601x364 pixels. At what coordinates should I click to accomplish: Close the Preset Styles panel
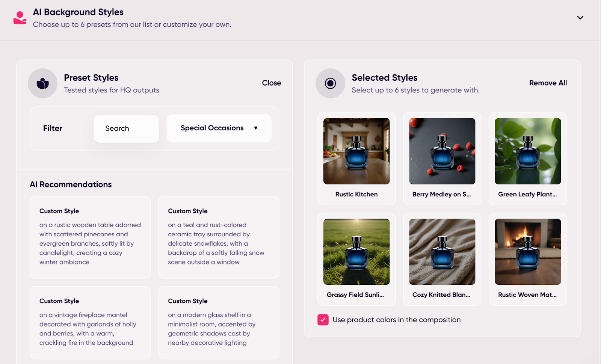(271, 83)
